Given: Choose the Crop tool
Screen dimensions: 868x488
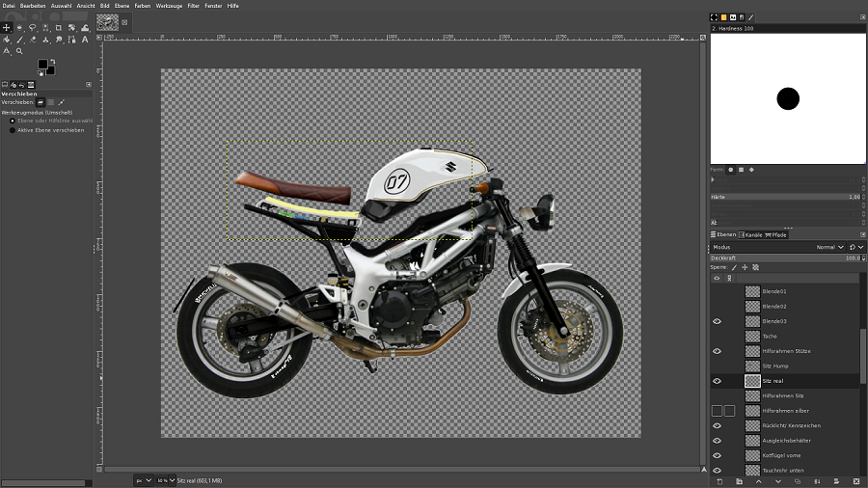Looking at the screenshot, I should pos(59,28).
